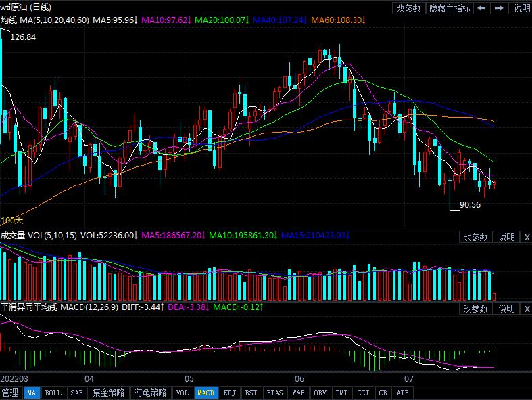
Task: Switch to the KDJ indicator tab
Action: pos(229,393)
